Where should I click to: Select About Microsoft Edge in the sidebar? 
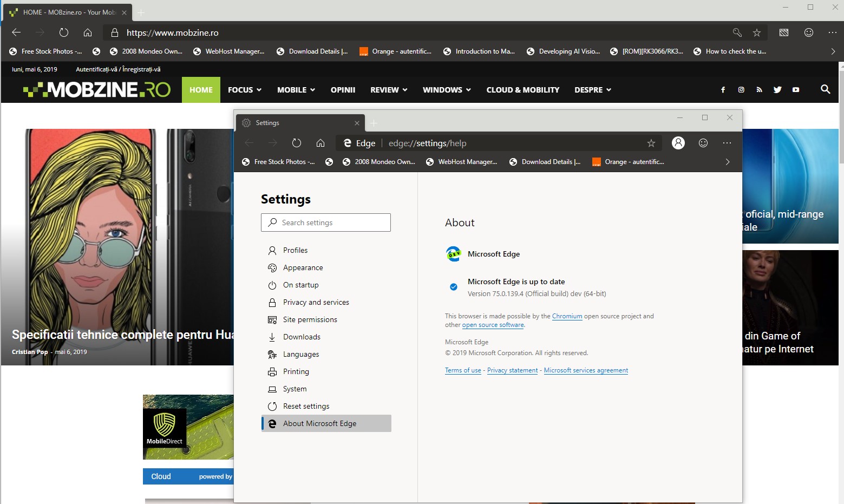[326, 423]
